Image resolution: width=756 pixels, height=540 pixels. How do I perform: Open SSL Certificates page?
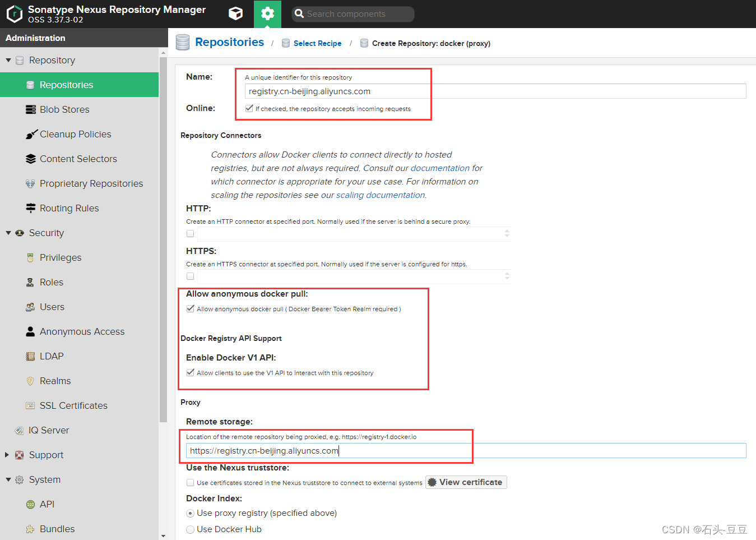(79, 405)
